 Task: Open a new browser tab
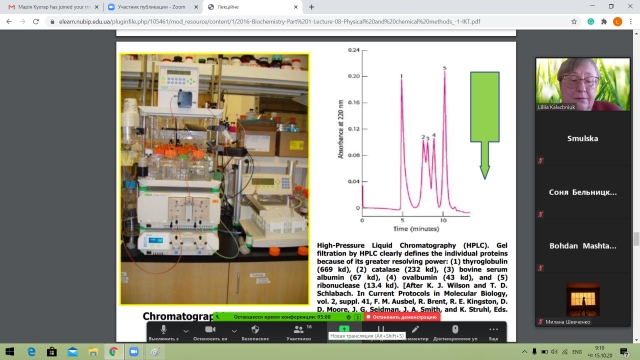coord(311,7)
